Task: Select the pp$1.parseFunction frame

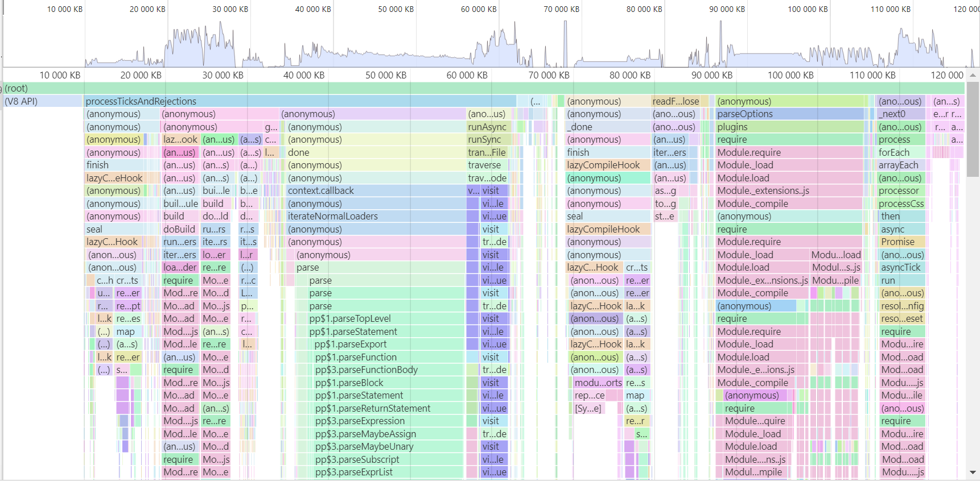Action: [x=389, y=357]
